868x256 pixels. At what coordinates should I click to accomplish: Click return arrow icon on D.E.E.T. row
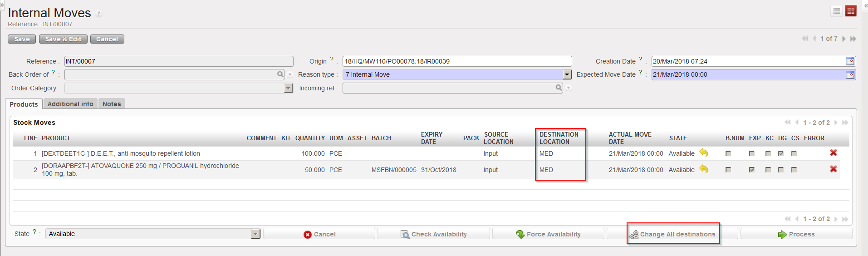coord(703,153)
